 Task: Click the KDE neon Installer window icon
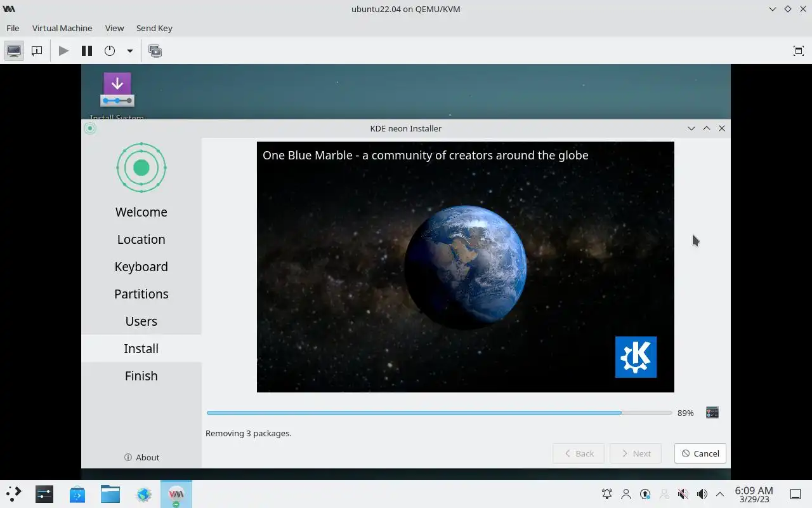[90, 128]
